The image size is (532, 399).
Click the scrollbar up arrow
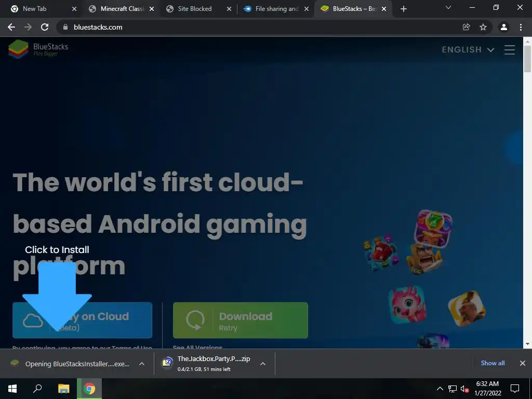pyautogui.click(x=527, y=42)
